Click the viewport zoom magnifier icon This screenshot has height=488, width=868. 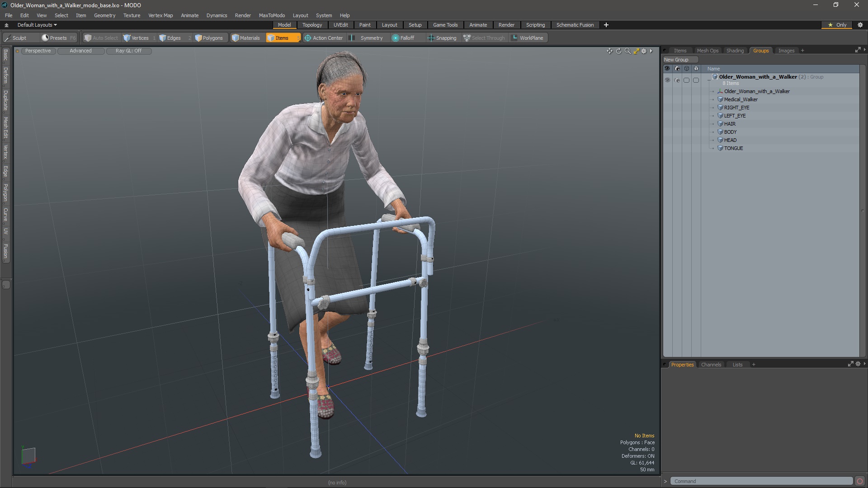tap(627, 51)
